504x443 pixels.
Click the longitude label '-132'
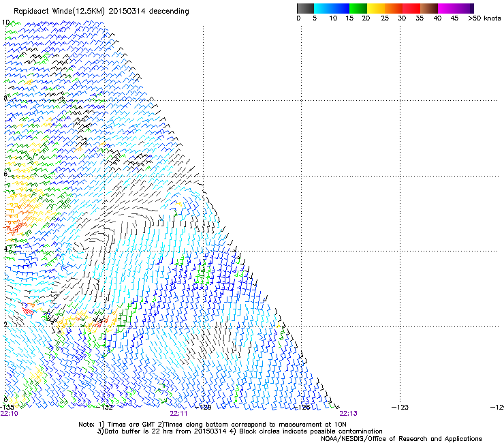105,408
